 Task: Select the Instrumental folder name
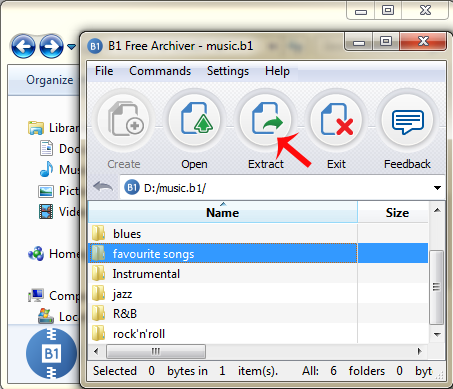146,274
